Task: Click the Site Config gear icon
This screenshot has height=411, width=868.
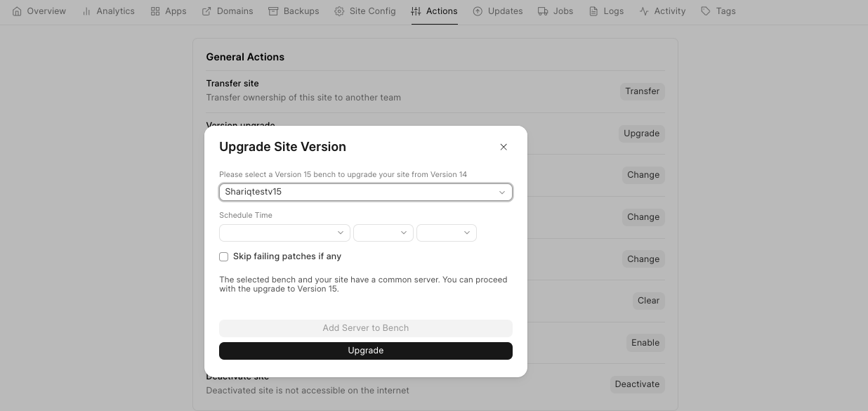Action: [339, 11]
